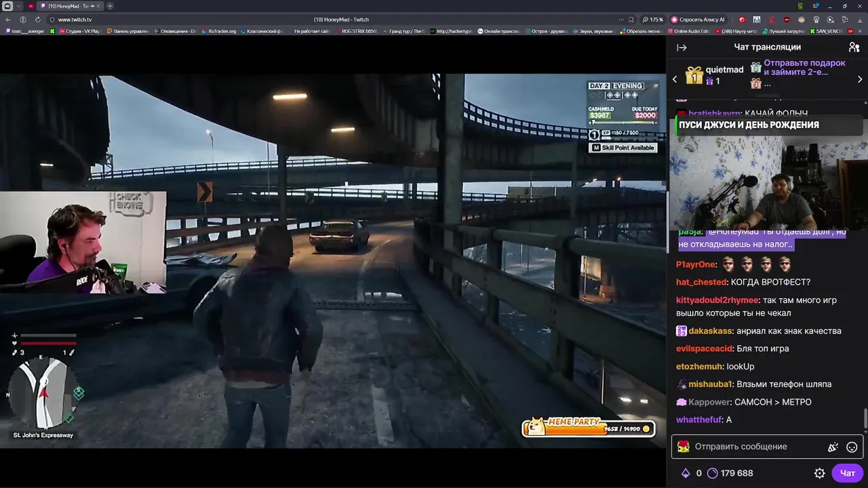The width and height of the screenshot is (868, 488).
Task: Open the toxic___avenger bookmark
Action: [x=24, y=31]
